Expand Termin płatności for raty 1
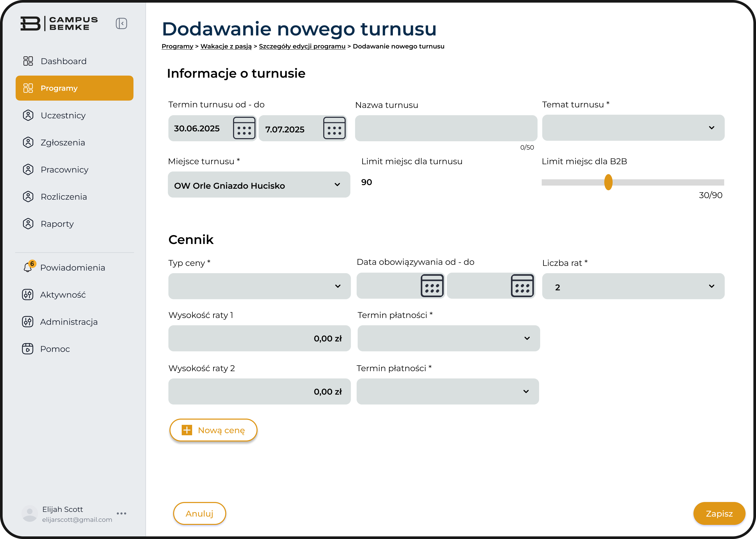 pos(527,339)
